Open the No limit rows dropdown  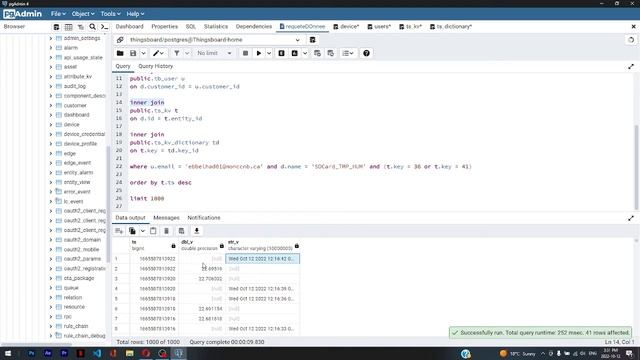(214, 53)
